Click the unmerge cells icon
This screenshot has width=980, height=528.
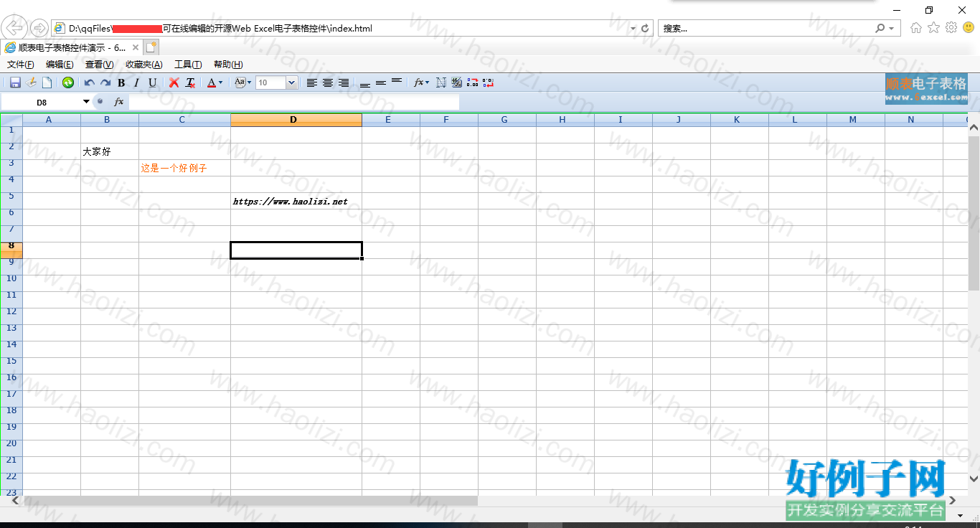[x=489, y=82]
